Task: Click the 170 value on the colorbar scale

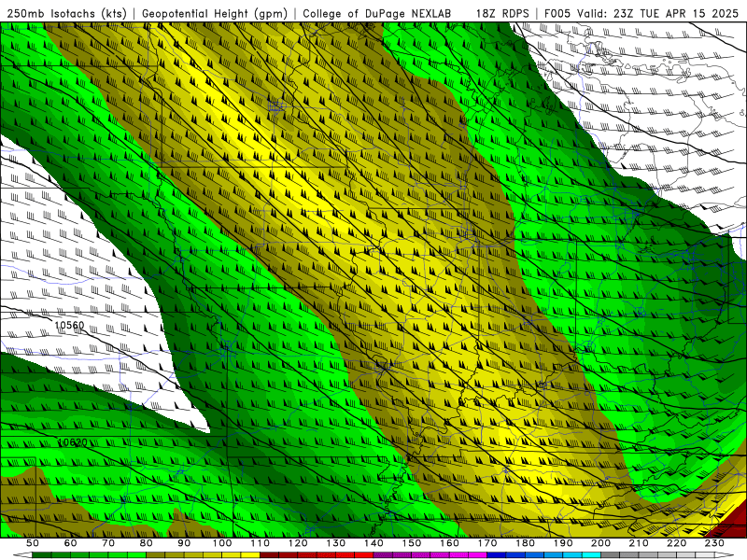Action: point(487,543)
